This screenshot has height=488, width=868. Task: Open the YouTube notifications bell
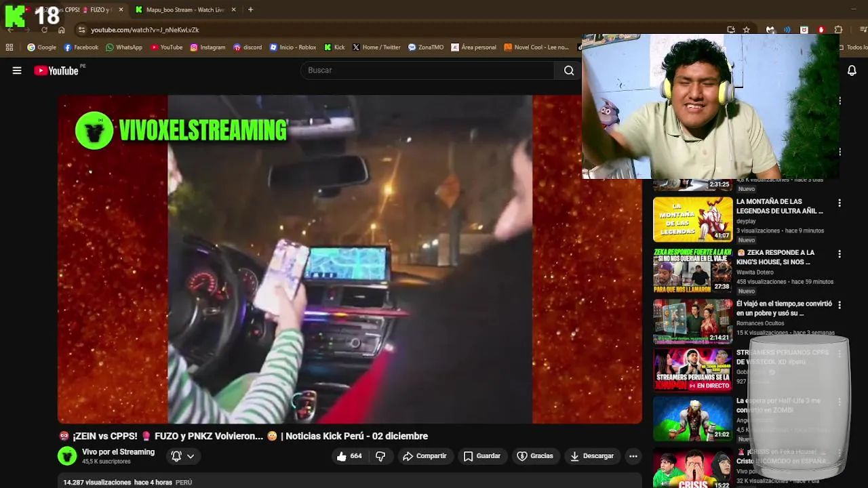point(852,70)
